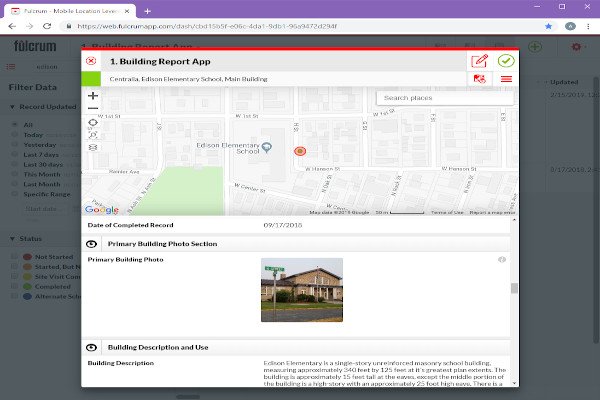Toggle Building Description and Use section visibility
The height and width of the screenshot is (400, 600).
coord(92,347)
